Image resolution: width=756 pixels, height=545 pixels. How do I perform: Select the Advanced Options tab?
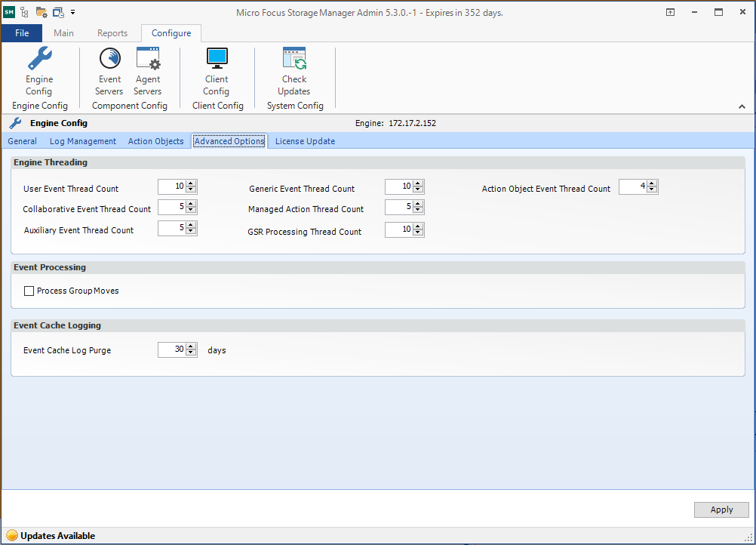click(x=229, y=141)
